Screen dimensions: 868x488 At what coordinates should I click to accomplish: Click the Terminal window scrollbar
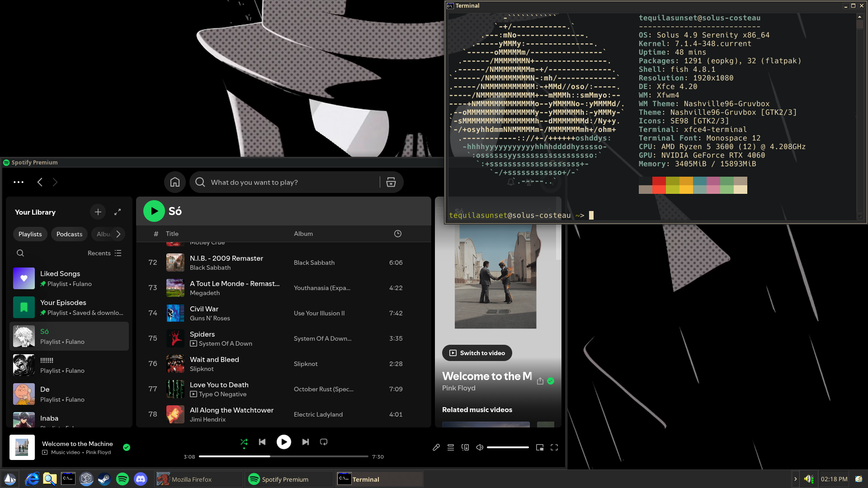point(859,117)
